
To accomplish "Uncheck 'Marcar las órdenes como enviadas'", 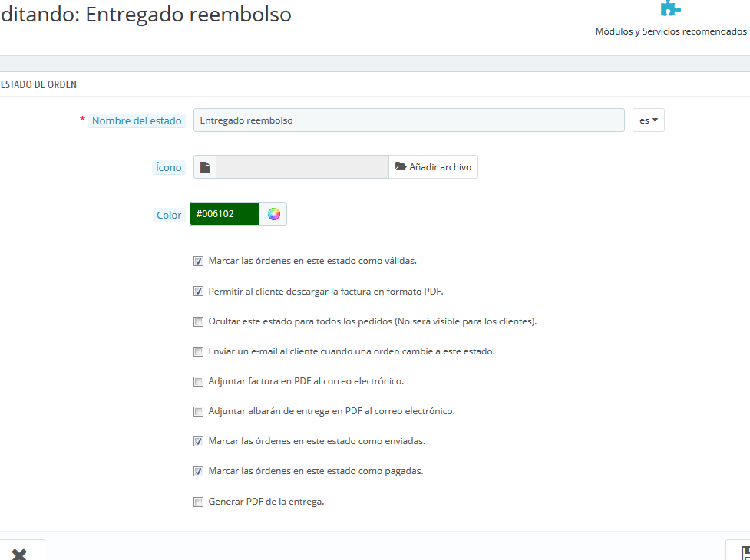I will click(198, 442).
